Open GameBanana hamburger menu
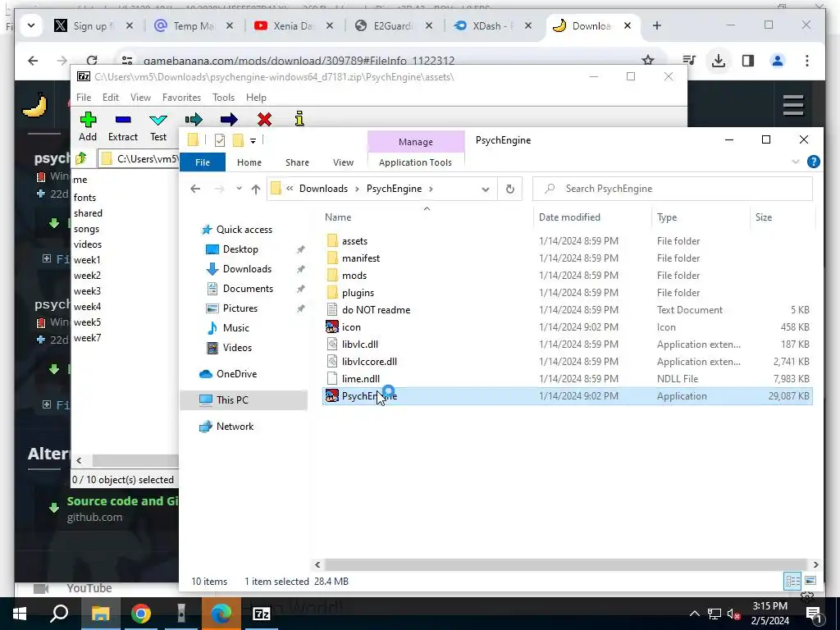This screenshot has height=630, width=840. [x=793, y=105]
